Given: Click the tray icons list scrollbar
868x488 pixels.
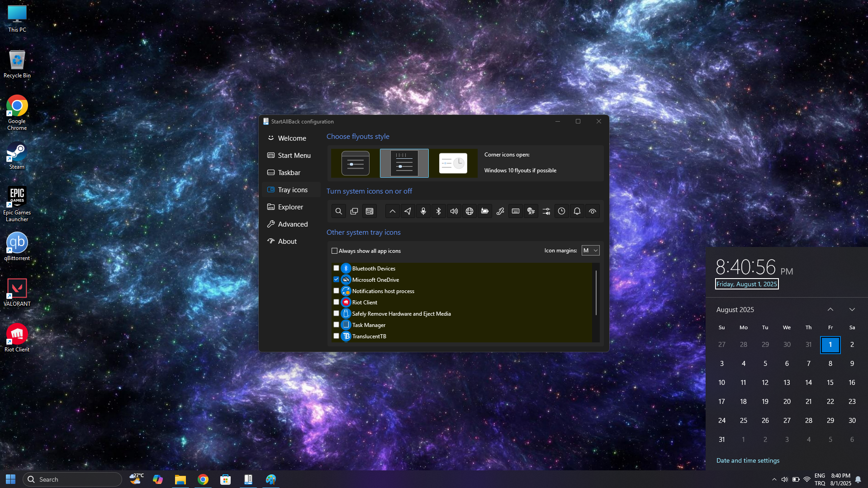Looking at the screenshot, I should (x=596, y=293).
